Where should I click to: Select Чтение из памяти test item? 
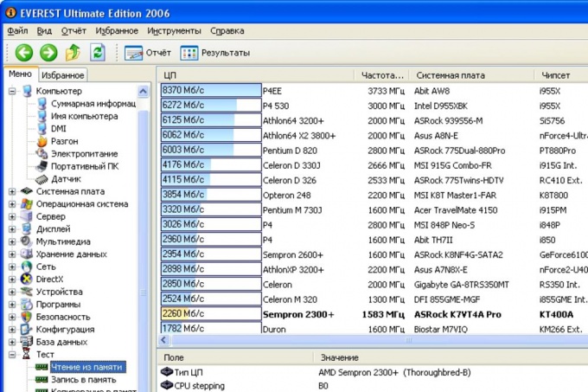tap(86, 367)
